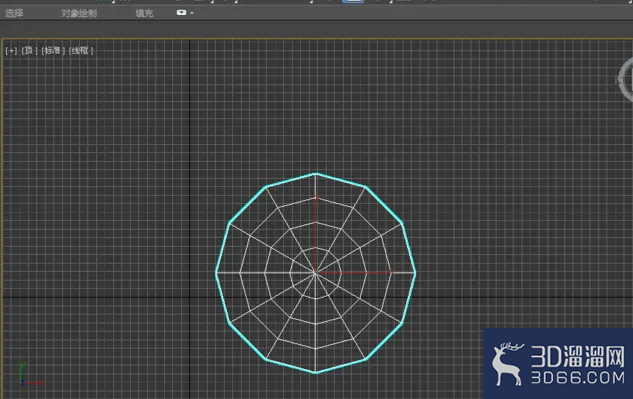Viewport: 633px width, 399px height.
Task: Open the [线框] shading mode menu
Action: 81,50
